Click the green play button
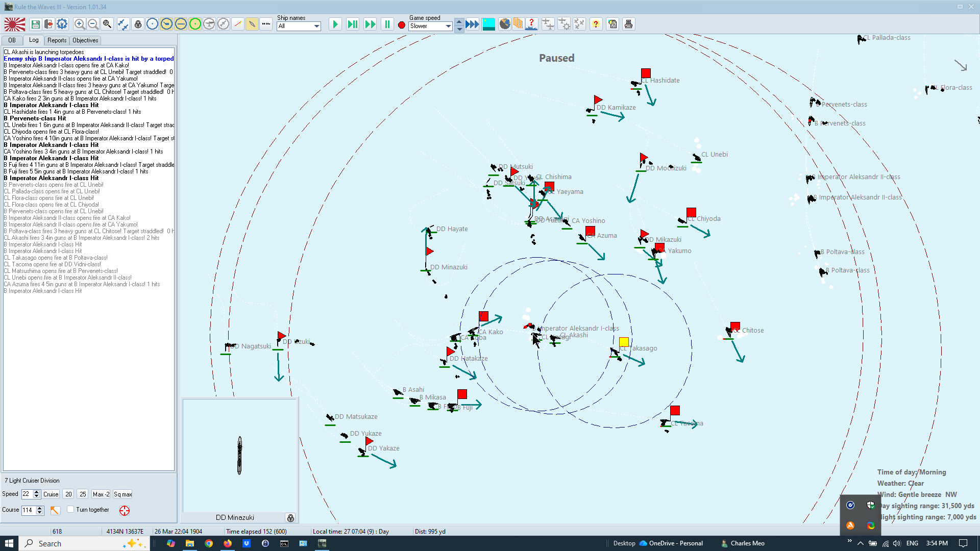Screen dimensions: 980x551 (335, 24)
